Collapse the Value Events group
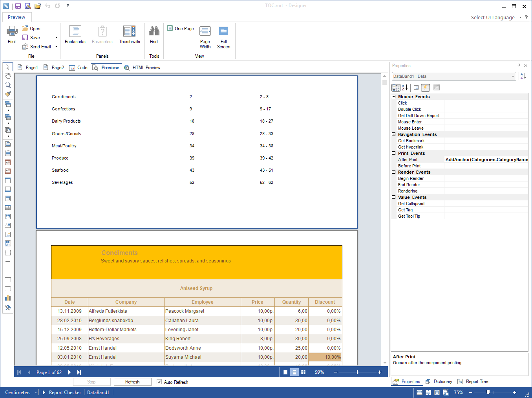 (x=394, y=197)
